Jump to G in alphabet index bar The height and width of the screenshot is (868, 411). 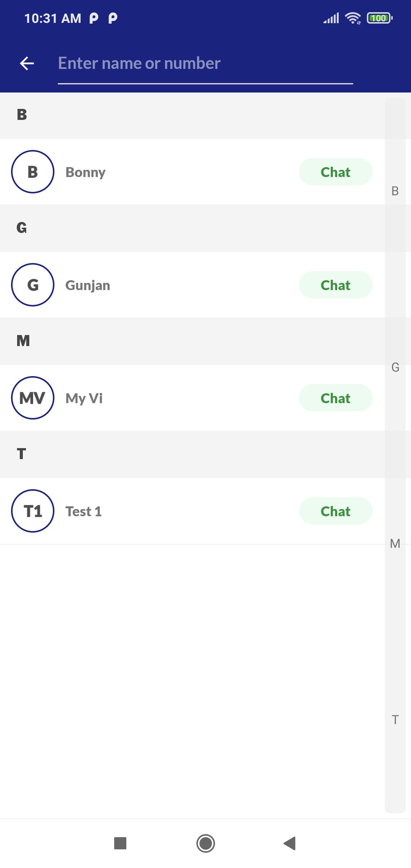tap(395, 367)
